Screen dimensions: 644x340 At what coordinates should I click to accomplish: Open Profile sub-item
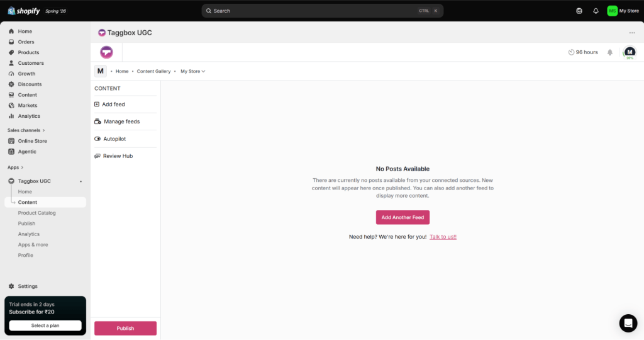coord(25,255)
